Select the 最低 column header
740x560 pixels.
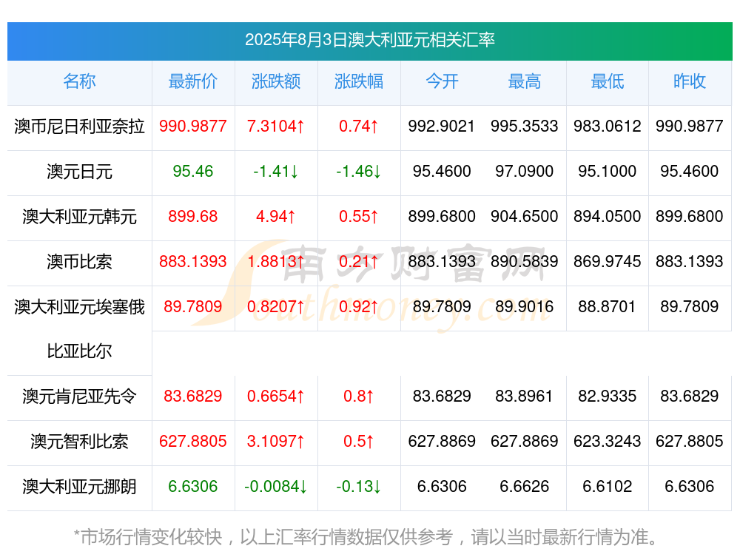tap(608, 81)
